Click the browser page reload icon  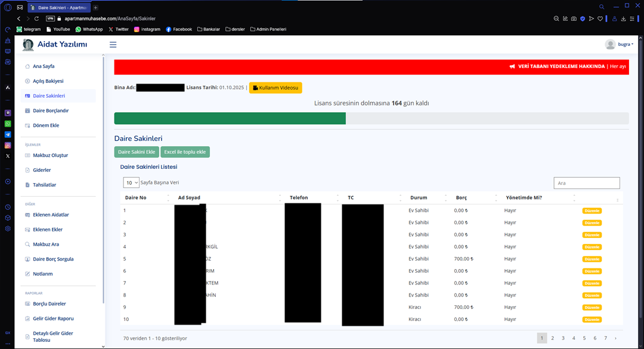pyautogui.click(x=36, y=18)
